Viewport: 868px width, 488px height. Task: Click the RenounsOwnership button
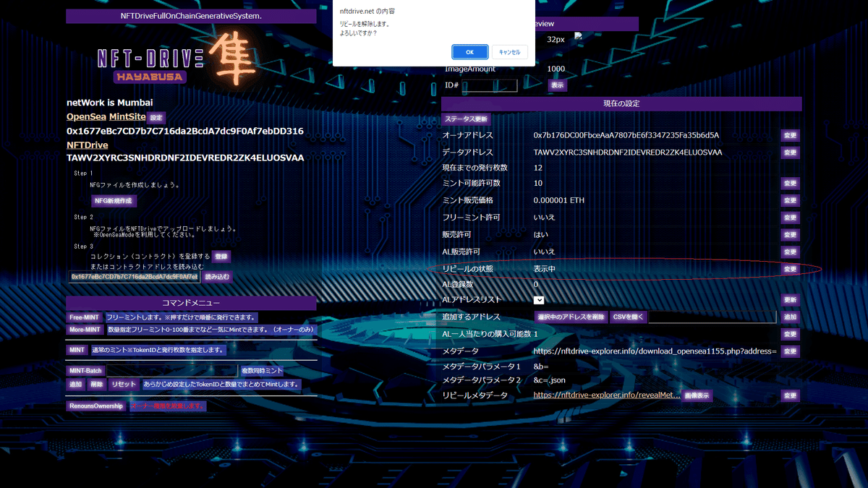coord(96,406)
